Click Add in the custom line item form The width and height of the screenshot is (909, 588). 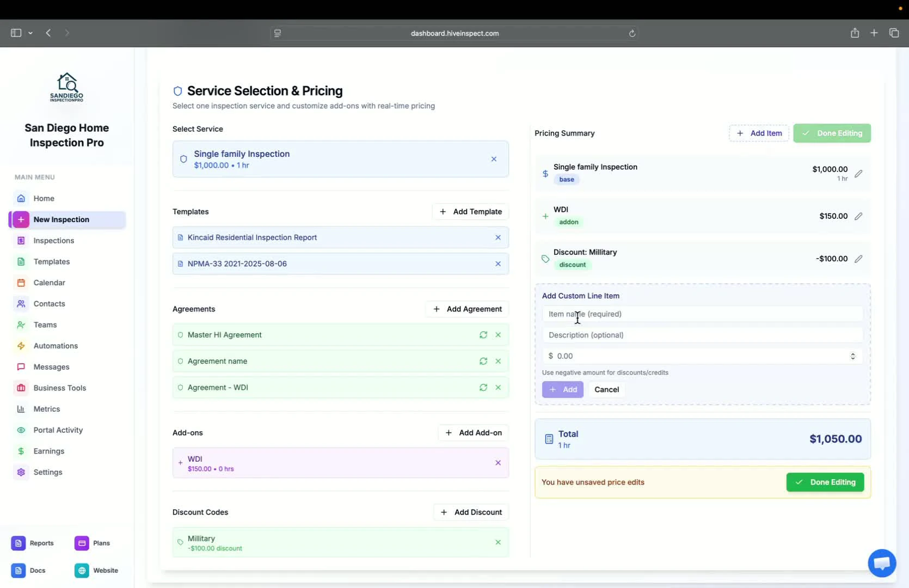click(x=563, y=390)
